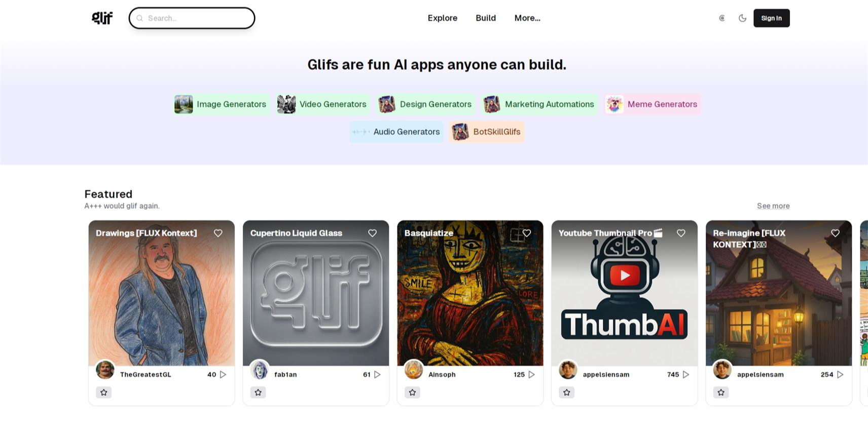Run the Basquiatize play icon

click(532, 375)
